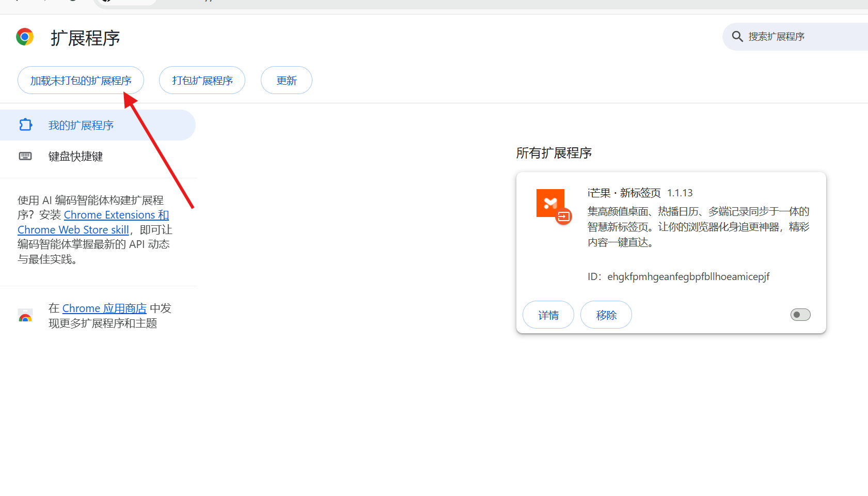Viewport: 868px width, 496px height.
Task: Open the Chrome 应用商店 link
Action: 104,308
